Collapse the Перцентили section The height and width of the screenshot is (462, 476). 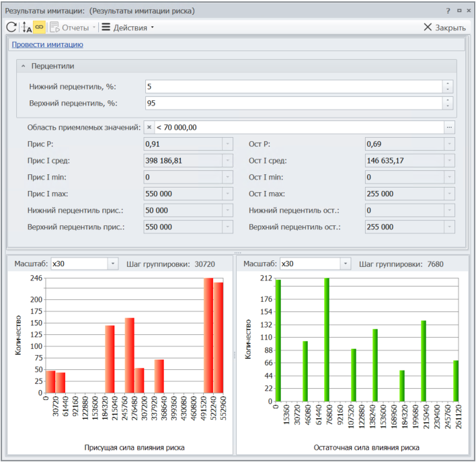click(x=23, y=67)
